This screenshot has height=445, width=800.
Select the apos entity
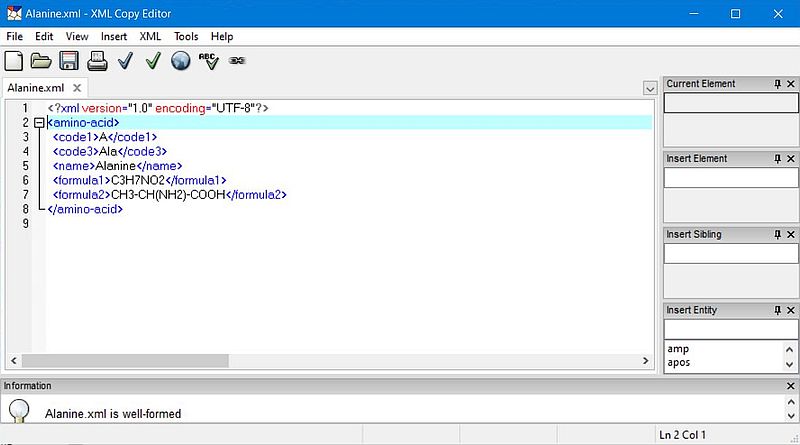(679, 363)
